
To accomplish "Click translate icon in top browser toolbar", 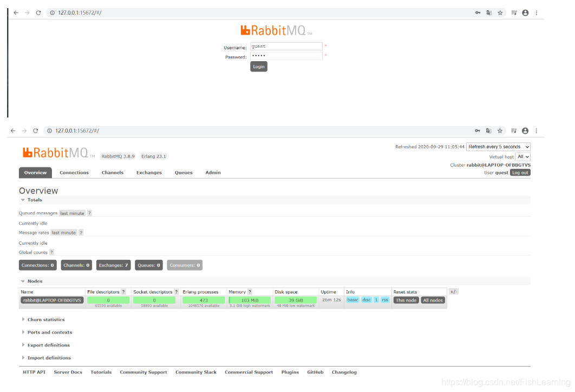I will pos(489,13).
